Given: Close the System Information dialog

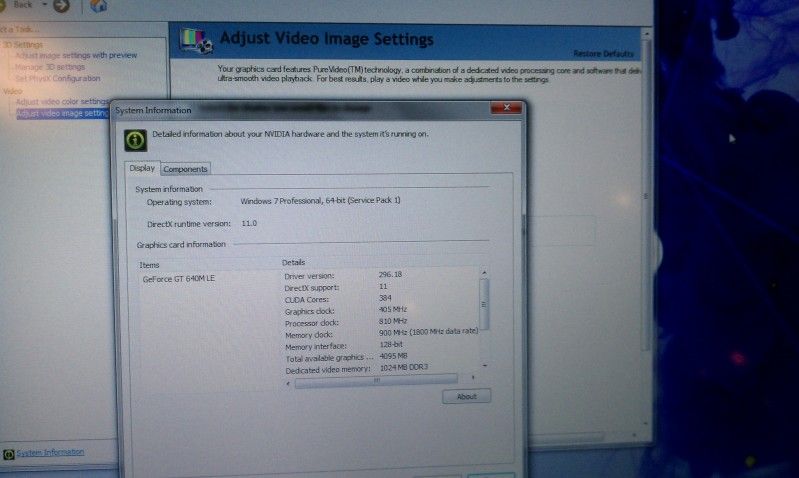Looking at the screenshot, I should point(506,108).
